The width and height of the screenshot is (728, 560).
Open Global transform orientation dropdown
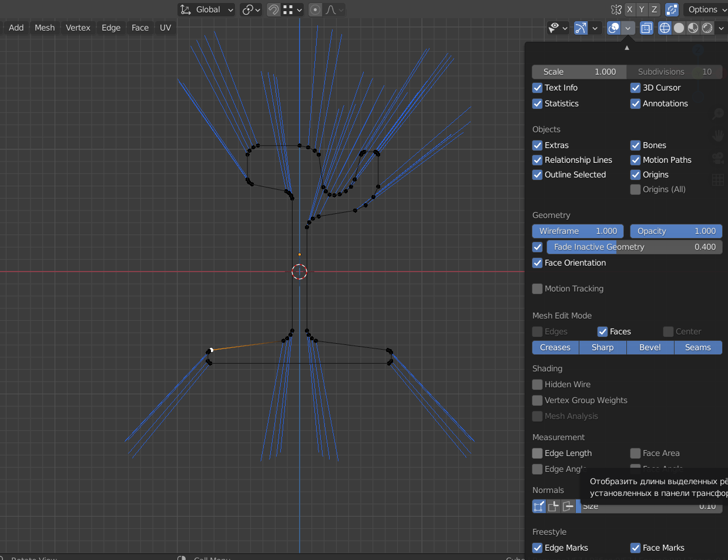pos(207,9)
